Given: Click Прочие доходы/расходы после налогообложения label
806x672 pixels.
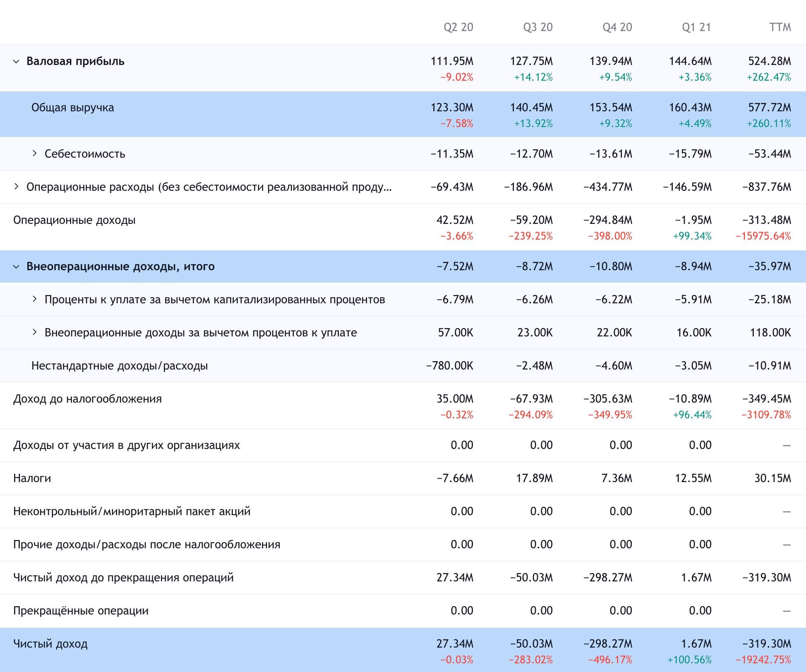Looking at the screenshot, I should click(147, 545).
